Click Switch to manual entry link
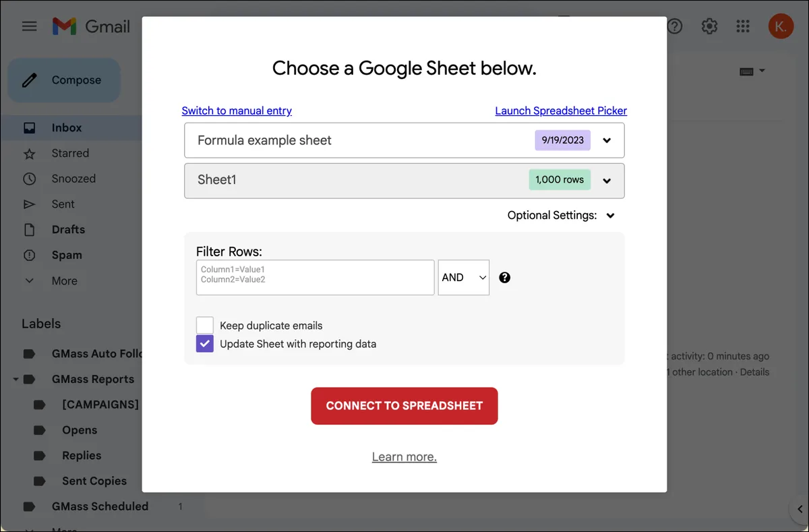 (237, 111)
